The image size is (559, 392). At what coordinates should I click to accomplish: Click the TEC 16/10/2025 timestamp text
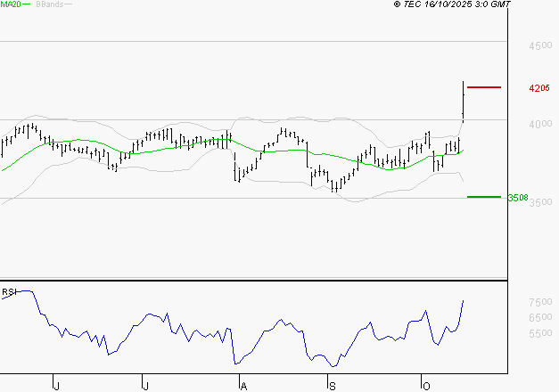[x=453, y=5]
